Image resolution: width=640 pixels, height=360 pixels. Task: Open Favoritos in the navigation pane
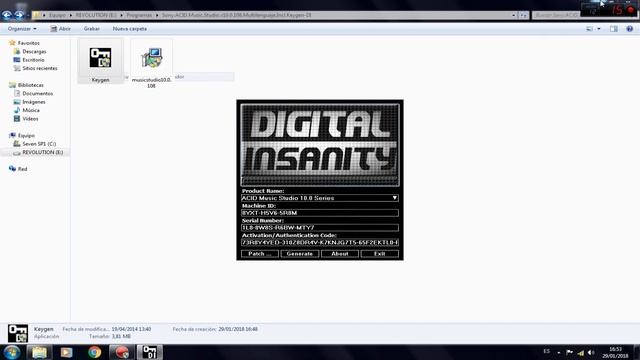28,43
